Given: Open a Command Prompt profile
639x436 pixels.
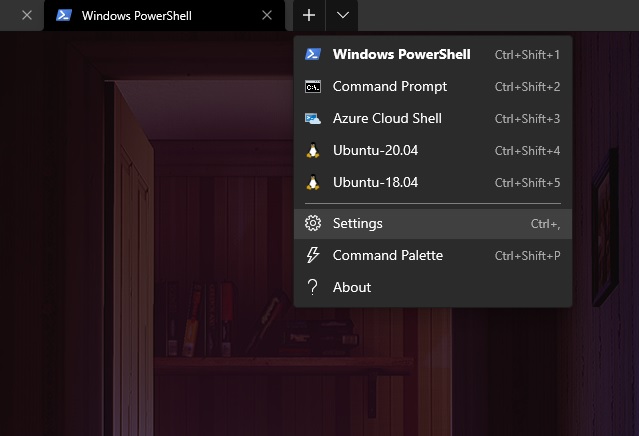Looking at the screenshot, I should pyautogui.click(x=433, y=86).
